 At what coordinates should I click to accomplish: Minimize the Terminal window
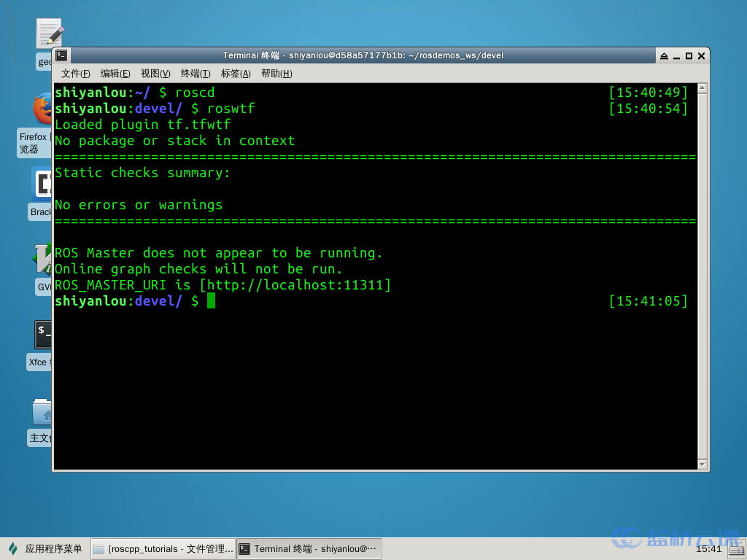coord(676,56)
